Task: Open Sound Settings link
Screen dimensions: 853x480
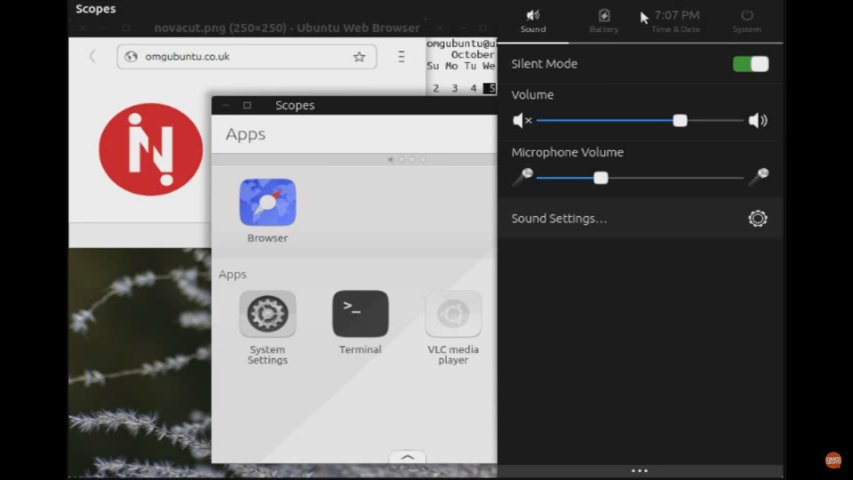Action: click(x=559, y=218)
